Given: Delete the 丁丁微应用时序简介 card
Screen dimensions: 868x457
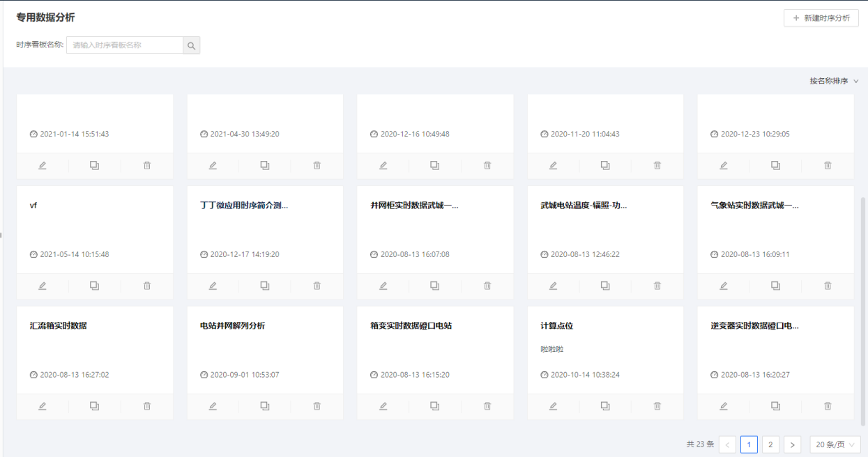Looking at the screenshot, I should tap(317, 286).
